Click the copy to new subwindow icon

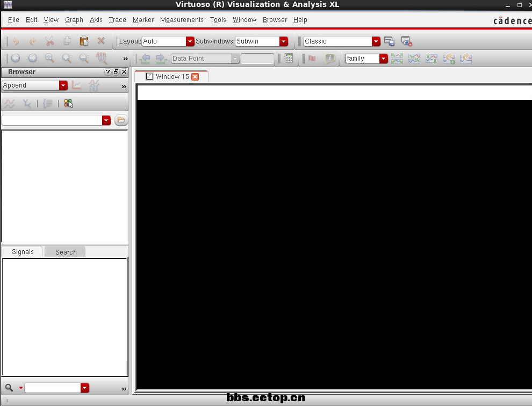pos(449,59)
